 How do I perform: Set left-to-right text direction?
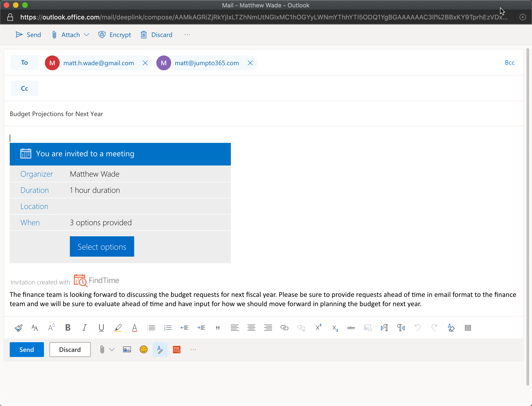click(x=384, y=328)
